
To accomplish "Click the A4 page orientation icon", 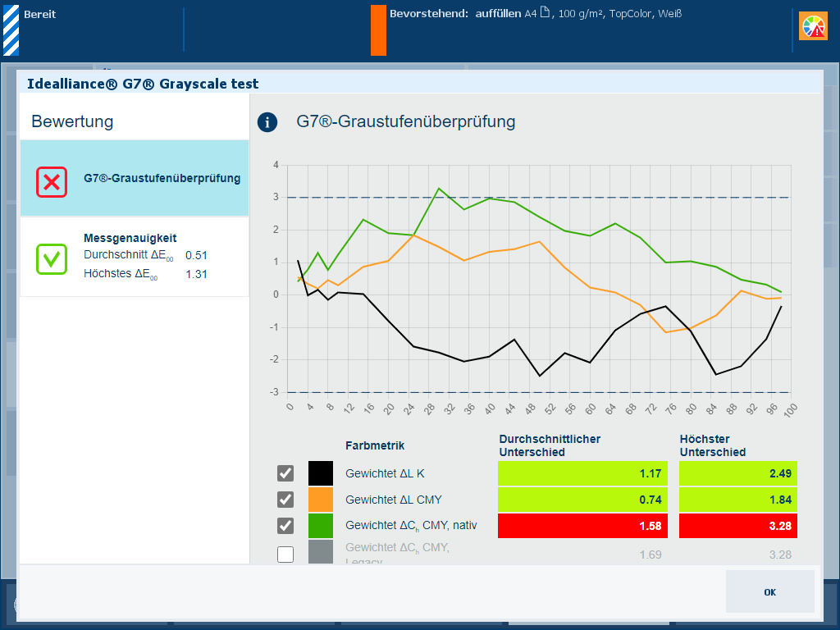I will (x=545, y=12).
